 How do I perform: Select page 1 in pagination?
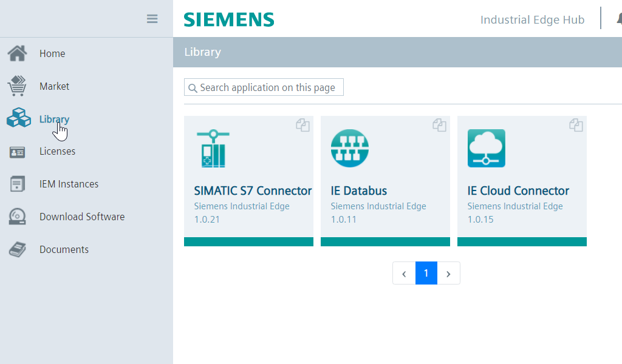[x=426, y=274]
